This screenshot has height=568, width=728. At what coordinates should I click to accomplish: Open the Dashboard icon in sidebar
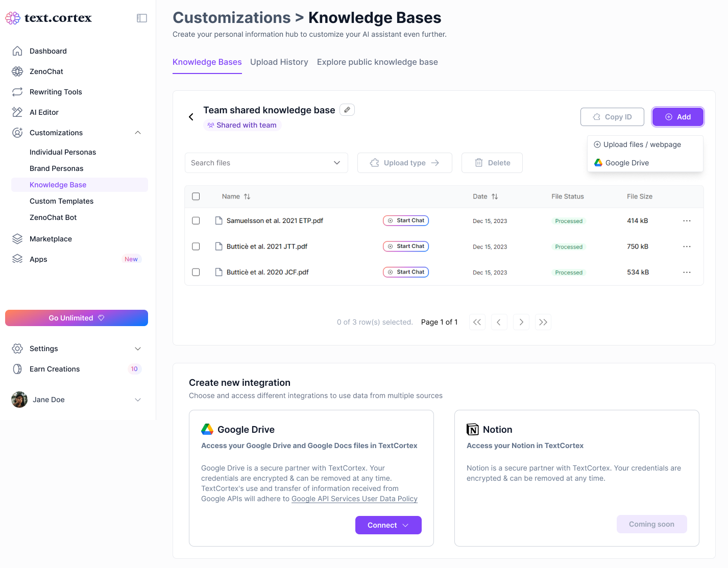17,51
